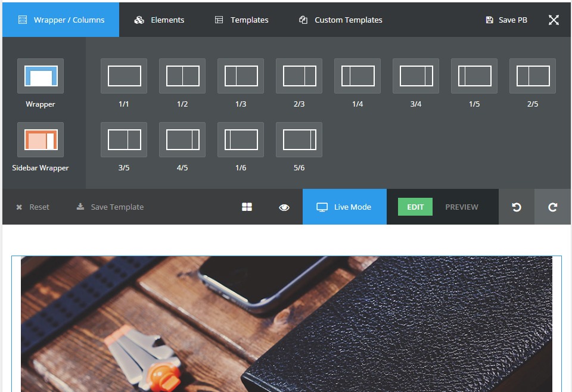Switch to the Templates tab
The width and height of the screenshot is (572, 392).
pos(241,20)
